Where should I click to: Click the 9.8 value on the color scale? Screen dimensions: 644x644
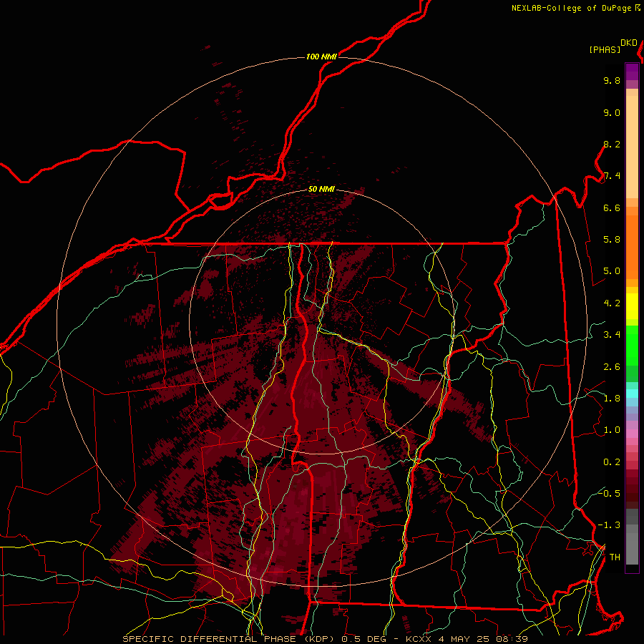point(612,80)
